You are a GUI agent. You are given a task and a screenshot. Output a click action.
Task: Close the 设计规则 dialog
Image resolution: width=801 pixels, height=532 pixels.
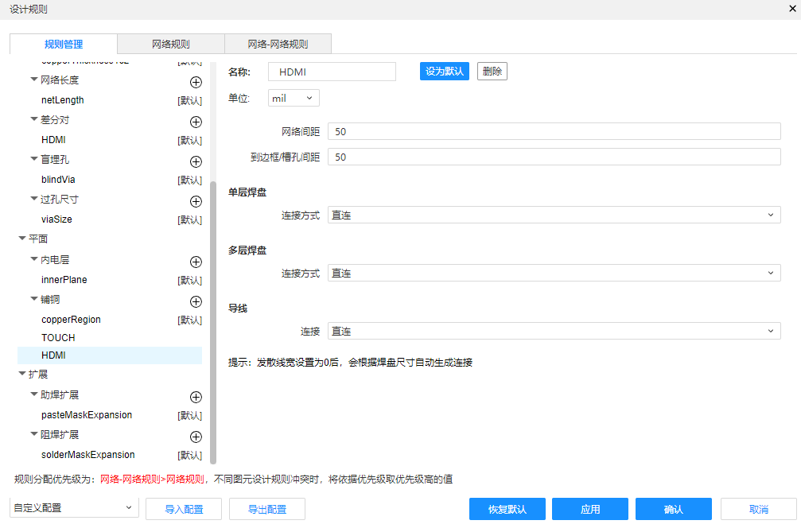click(x=792, y=9)
